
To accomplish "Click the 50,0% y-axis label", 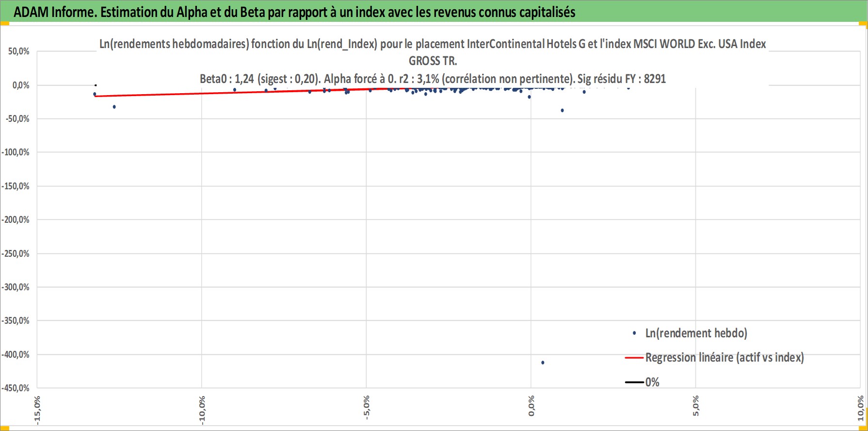I will click(18, 51).
